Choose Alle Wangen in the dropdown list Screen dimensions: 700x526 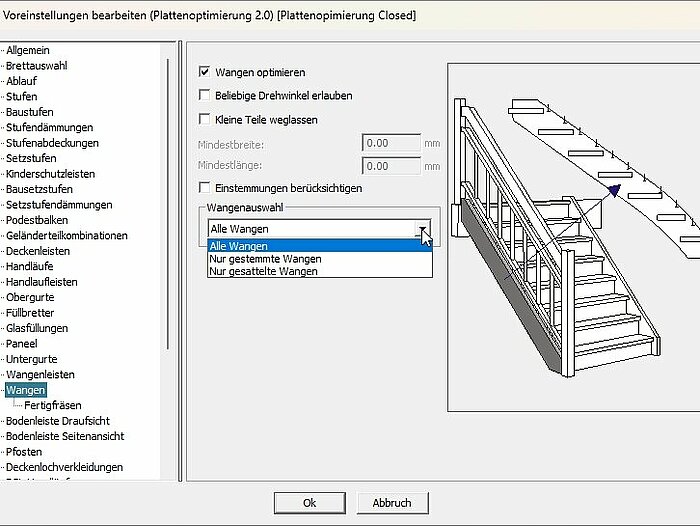(320, 246)
